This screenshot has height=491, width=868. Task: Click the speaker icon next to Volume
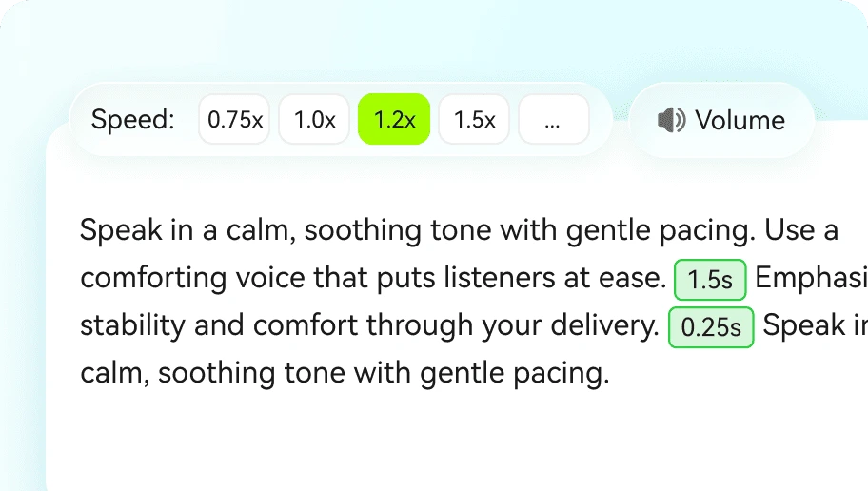pyautogui.click(x=671, y=120)
